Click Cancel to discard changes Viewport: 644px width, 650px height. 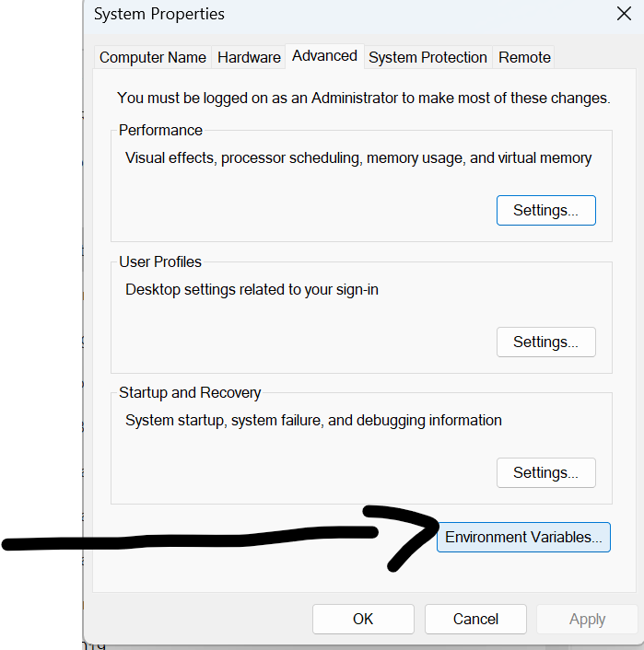point(475,619)
